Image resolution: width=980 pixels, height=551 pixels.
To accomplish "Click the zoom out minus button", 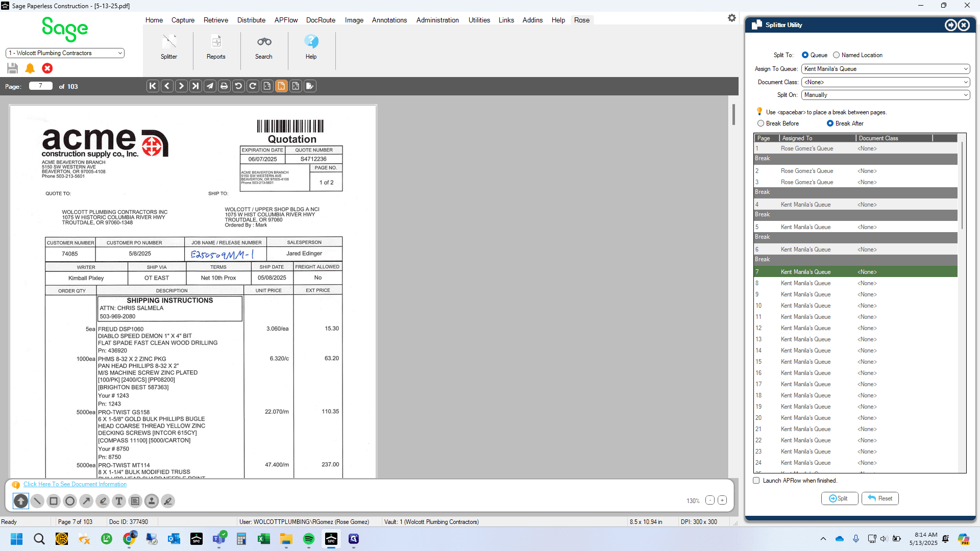I will (710, 500).
